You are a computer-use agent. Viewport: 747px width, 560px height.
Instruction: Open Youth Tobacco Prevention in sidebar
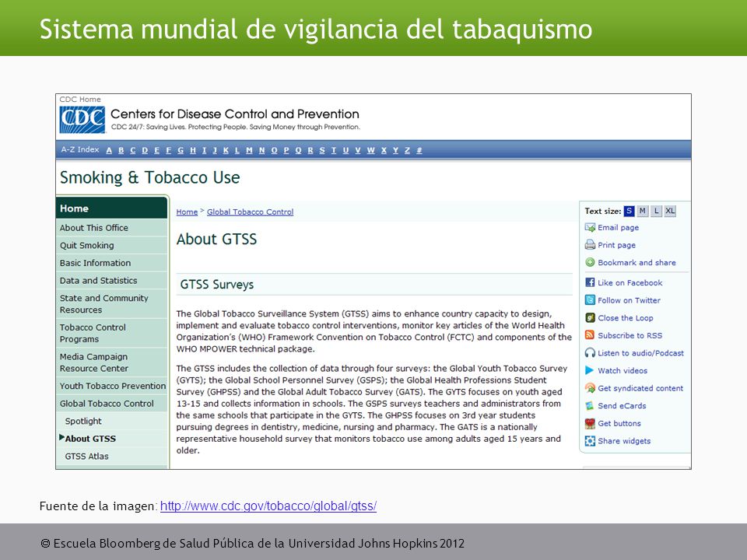point(111,386)
